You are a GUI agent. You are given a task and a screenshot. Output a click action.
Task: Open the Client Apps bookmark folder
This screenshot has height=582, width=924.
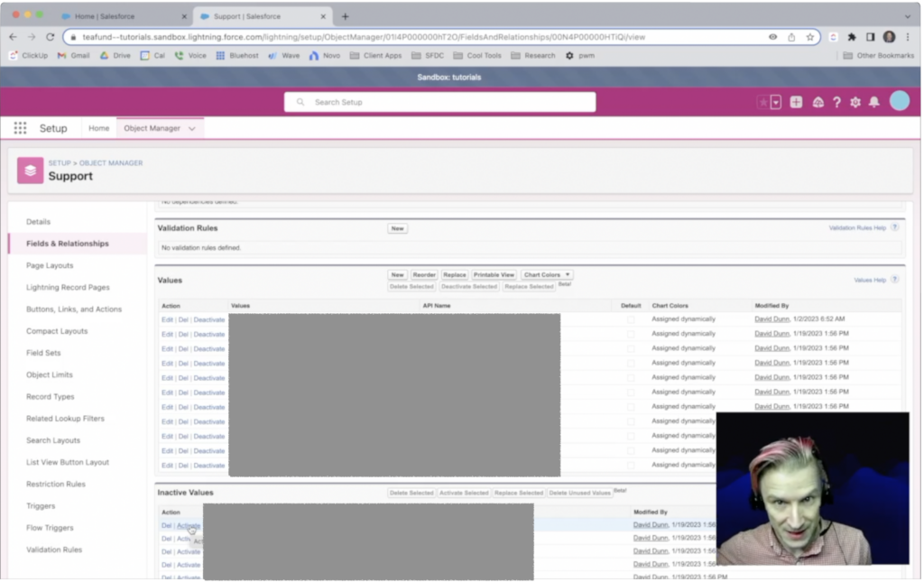[376, 55]
